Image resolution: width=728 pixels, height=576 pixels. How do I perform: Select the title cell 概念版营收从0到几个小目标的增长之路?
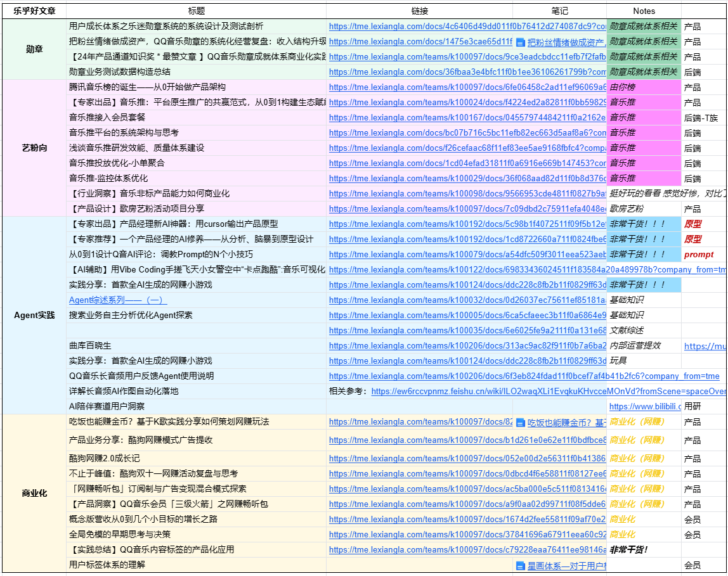tap(197, 520)
